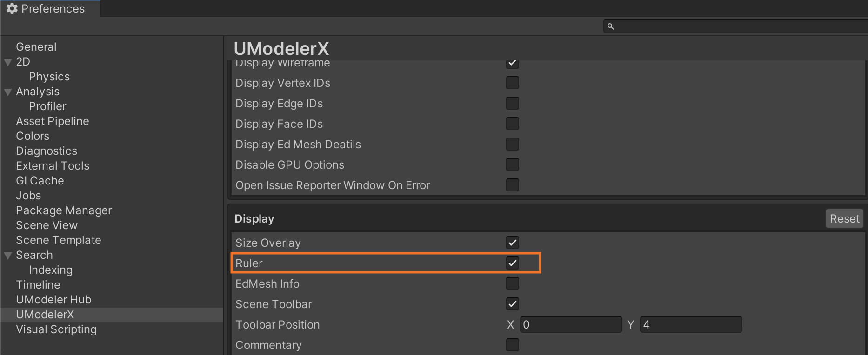The width and height of the screenshot is (868, 355).
Task: Enable Open Issue Reporter Window On Error
Action: [x=513, y=185]
